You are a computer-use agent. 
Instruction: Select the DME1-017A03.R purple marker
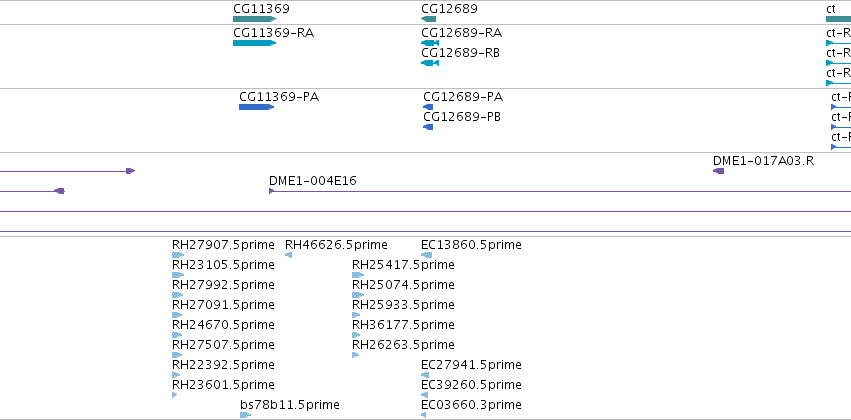pyautogui.click(x=718, y=171)
